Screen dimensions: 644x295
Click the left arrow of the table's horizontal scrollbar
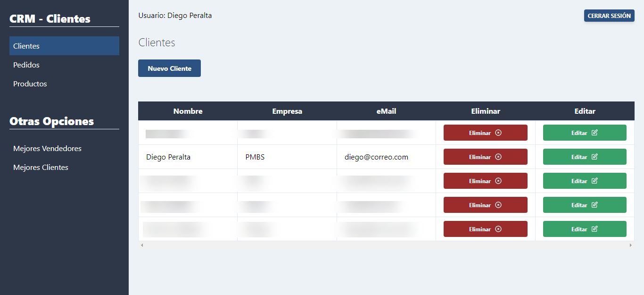coord(142,245)
